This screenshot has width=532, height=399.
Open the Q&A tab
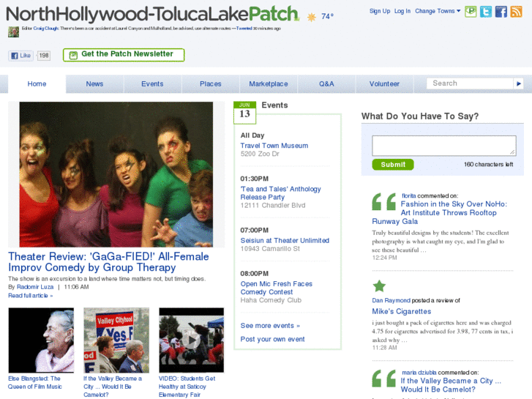326,84
